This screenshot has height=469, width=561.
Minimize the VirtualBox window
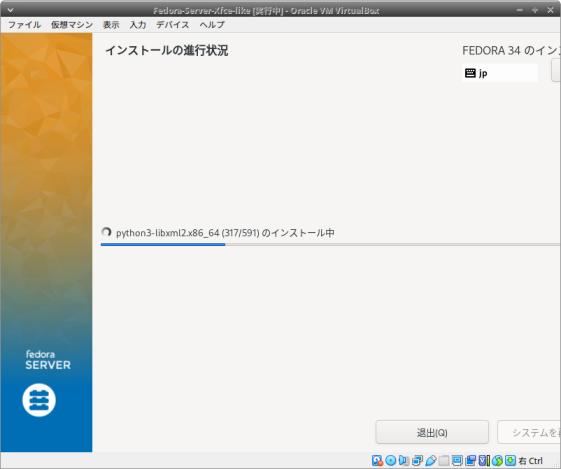(520, 10)
